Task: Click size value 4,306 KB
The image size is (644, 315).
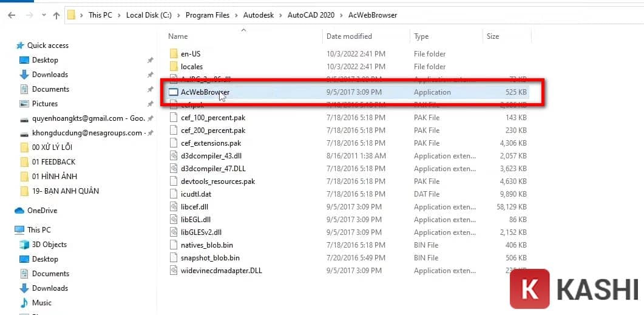Action: click(x=514, y=143)
